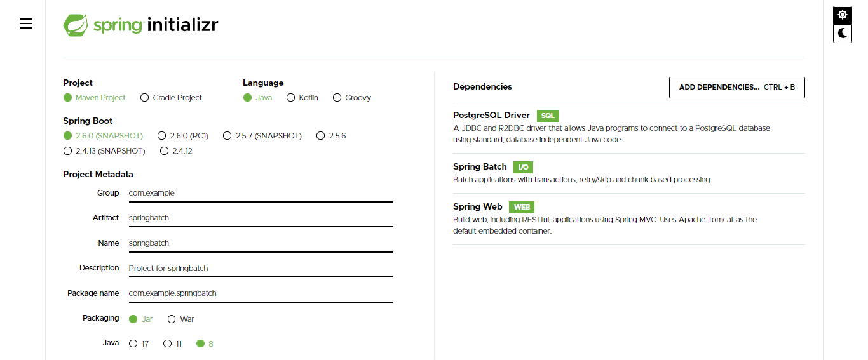Select the PostgreSQL Driver dependency

tap(491, 116)
